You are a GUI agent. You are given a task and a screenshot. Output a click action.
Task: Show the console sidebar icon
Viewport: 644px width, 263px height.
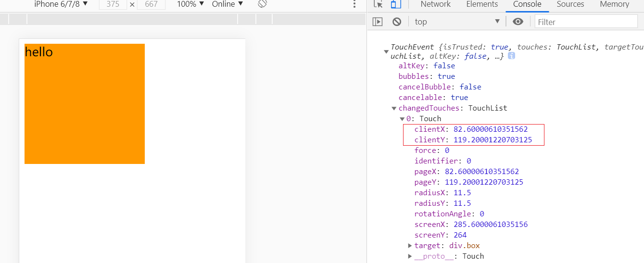click(x=378, y=22)
